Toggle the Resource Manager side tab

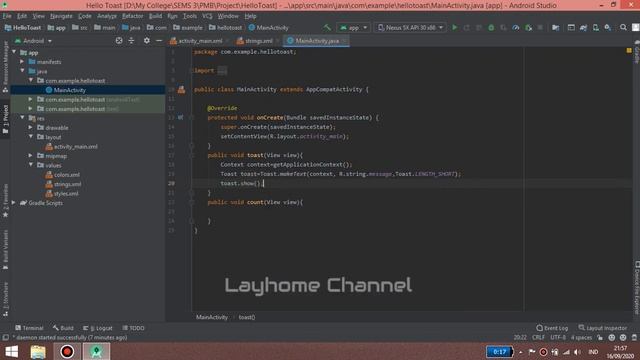(x=5, y=67)
